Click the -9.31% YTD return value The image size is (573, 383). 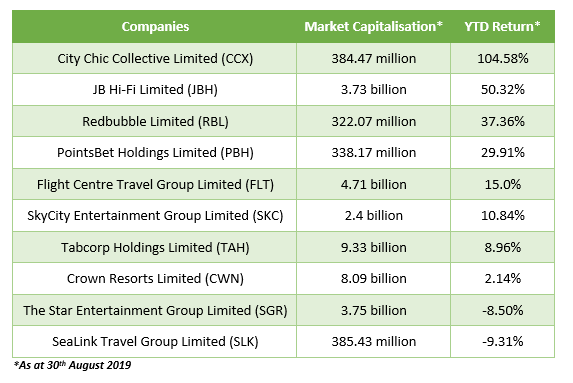tap(502, 342)
